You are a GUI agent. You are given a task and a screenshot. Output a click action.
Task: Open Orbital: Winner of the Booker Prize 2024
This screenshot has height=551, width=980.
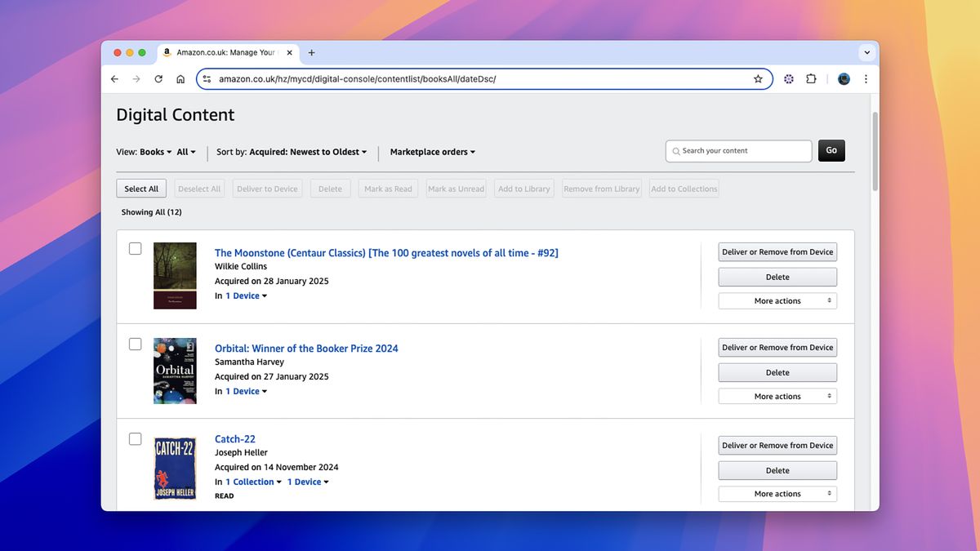click(305, 348)
